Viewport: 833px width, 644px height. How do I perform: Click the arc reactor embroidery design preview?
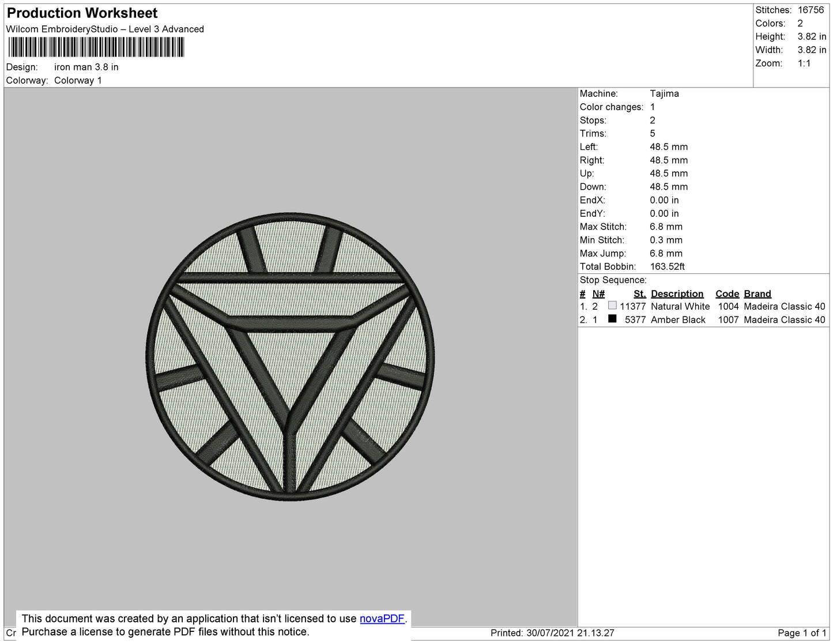point(290,357)
